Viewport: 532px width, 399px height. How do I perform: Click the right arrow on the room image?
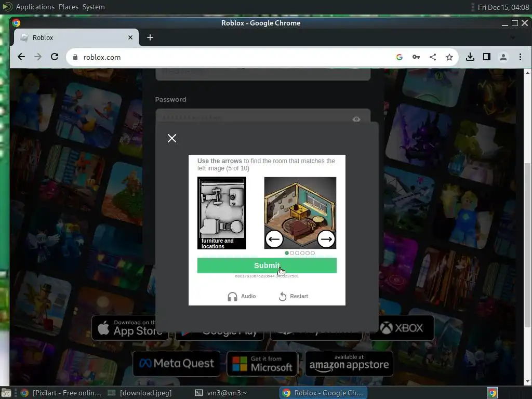326,239
